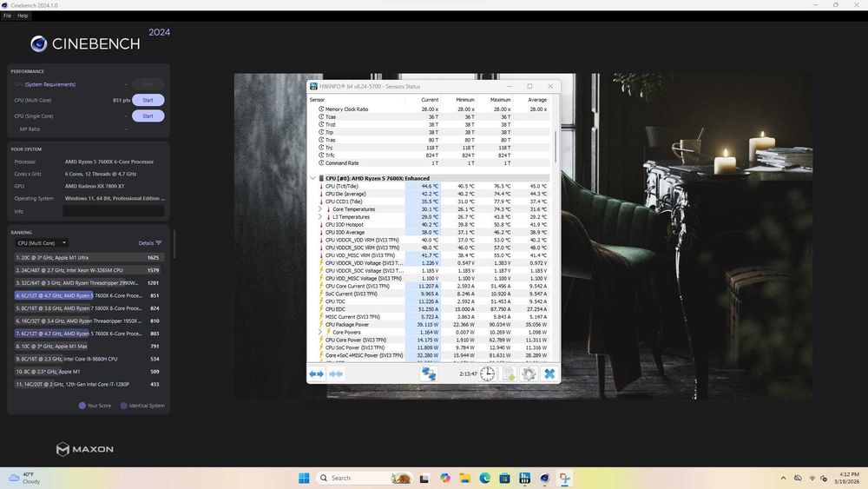Select the Intel Xeon W-3265M ranking row
The image size is (868, 489).
click(x=88, y=270)
